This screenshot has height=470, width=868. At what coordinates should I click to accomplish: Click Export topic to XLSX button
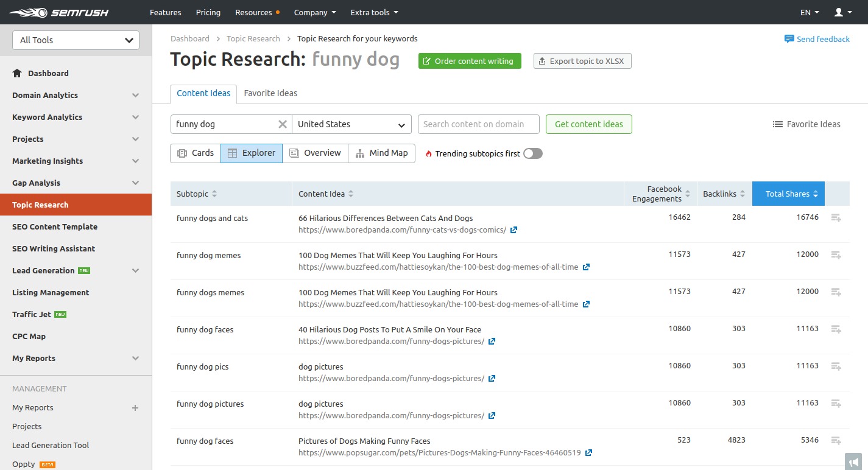[x=582, y=61]
